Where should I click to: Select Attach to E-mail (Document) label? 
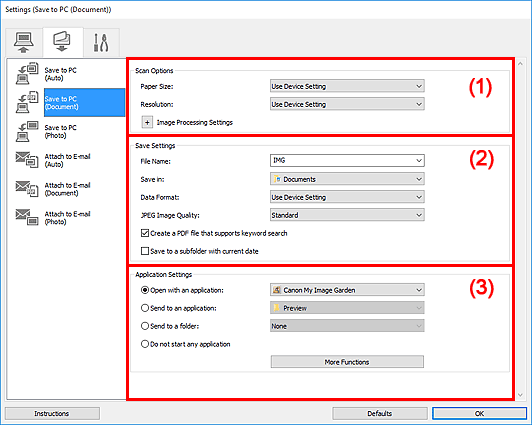pos(68,189)
